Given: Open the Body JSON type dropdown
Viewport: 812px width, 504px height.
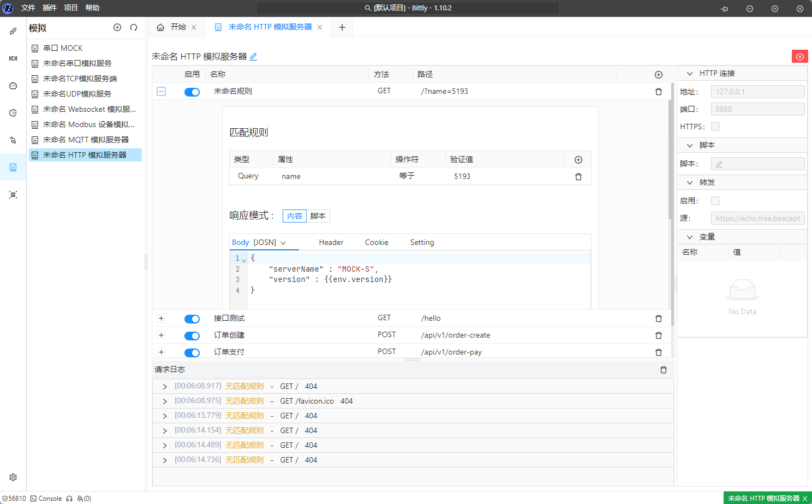Looking at the screenshot, I should pos(283,243).
